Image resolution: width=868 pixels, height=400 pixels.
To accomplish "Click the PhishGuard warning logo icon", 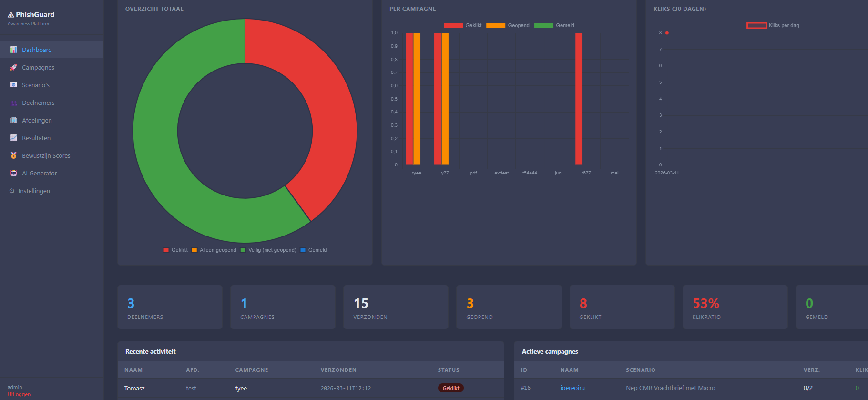I will point(11,15).
